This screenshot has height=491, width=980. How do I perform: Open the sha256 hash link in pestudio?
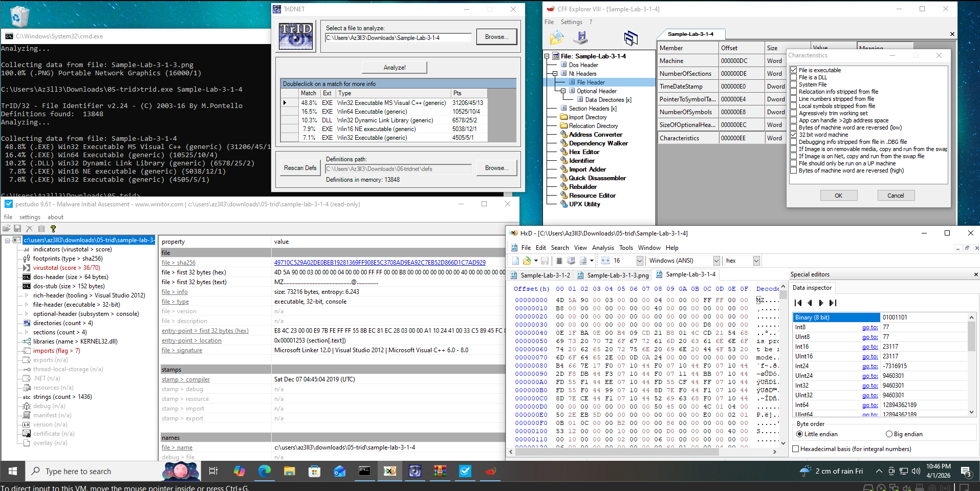pos(380,263)
